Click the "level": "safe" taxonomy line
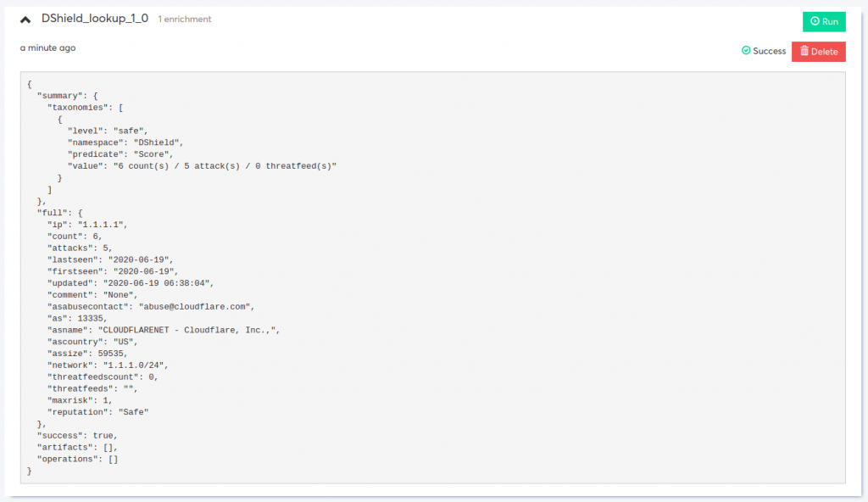The image size is (868, 502). point(108,131)
